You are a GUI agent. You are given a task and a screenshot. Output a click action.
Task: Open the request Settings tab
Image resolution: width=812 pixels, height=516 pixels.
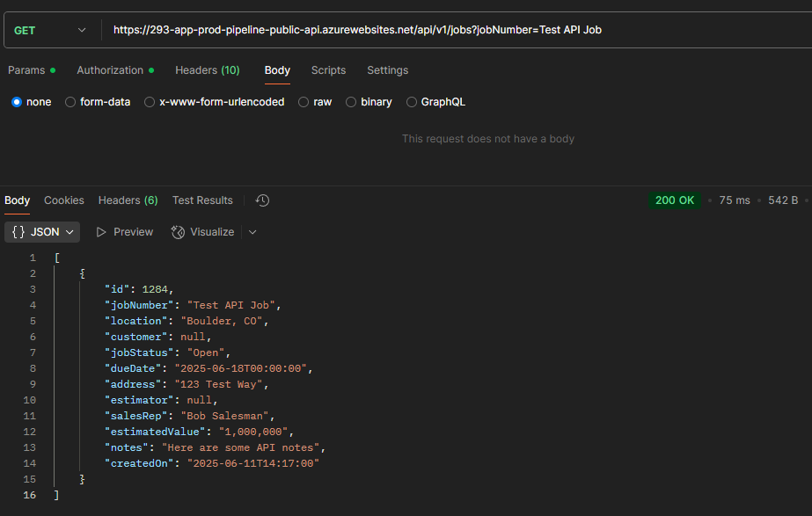[387, 70]
